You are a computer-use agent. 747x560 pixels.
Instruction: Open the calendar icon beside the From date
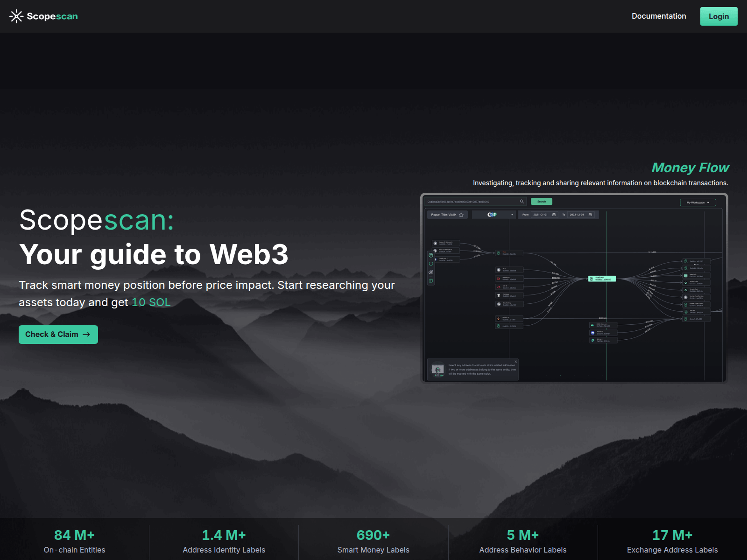tap(554, 215)
